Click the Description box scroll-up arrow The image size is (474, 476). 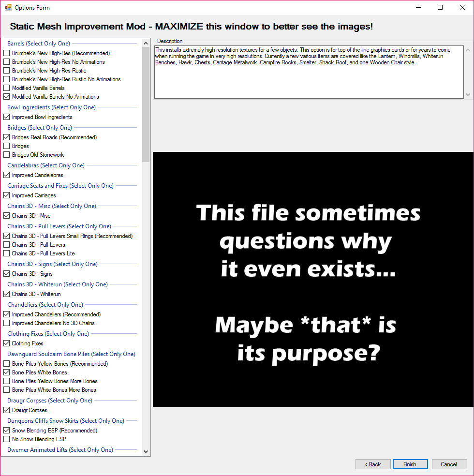(x=468, y=50)
